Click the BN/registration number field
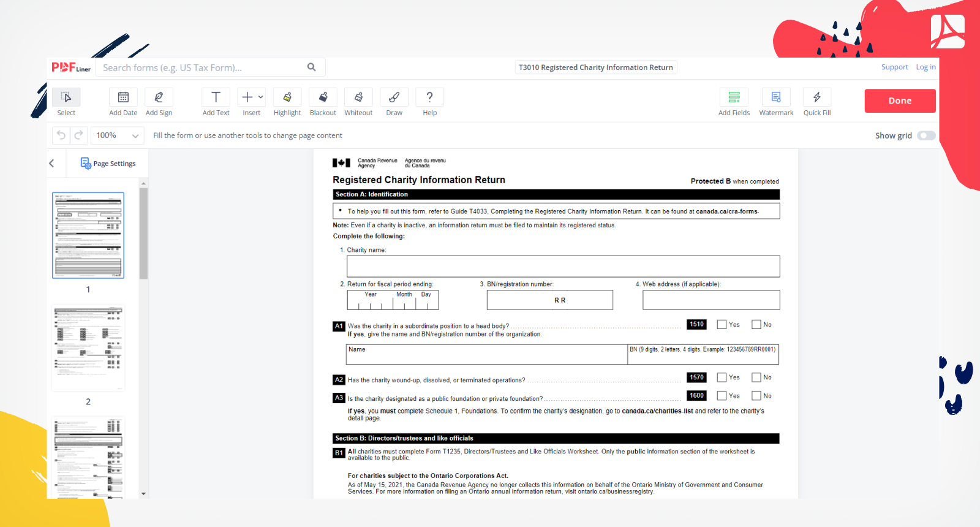The width and height of the screenshot is (980, 527). pyautogui.click(x=549, y=300)
